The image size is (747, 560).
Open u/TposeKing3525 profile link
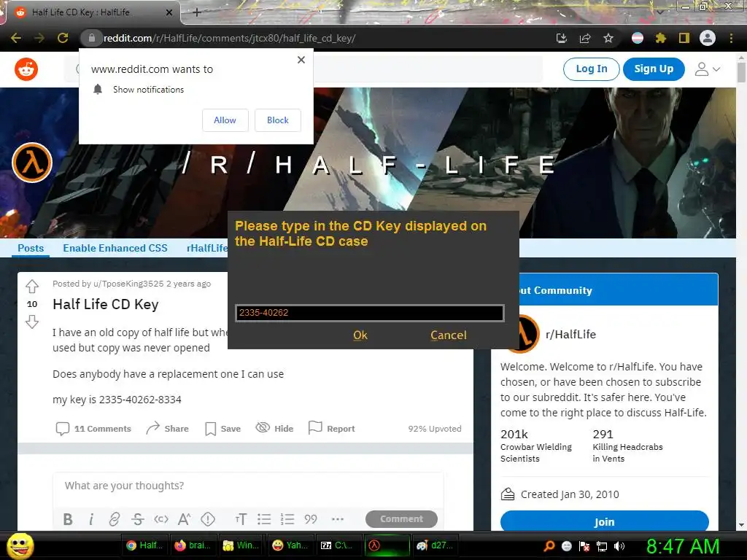[128, 284]
